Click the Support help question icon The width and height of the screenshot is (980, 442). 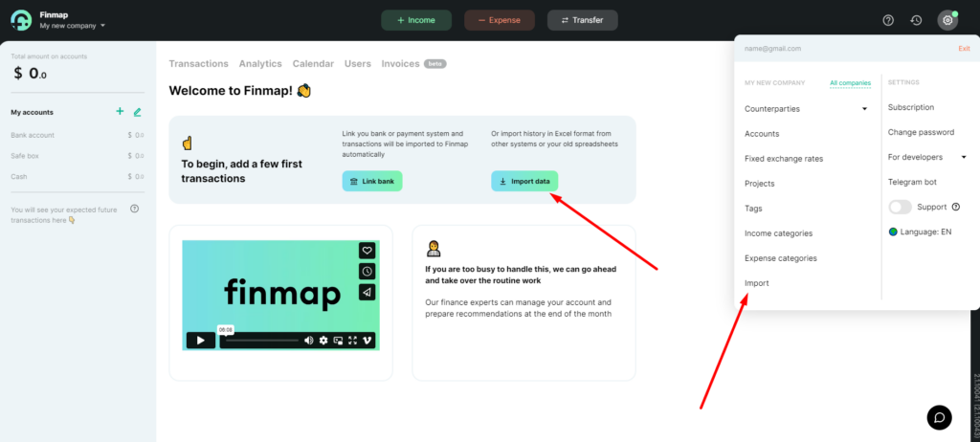coord(956,207)
